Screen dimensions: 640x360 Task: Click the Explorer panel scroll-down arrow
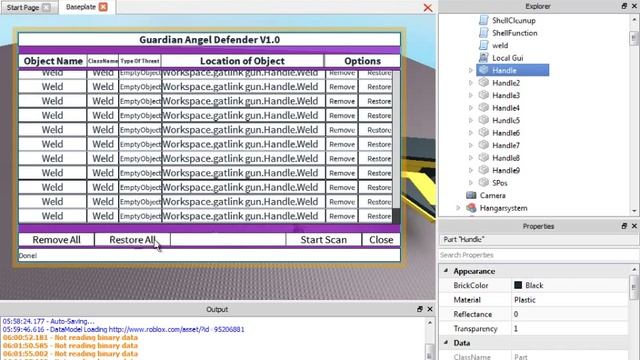(634, 211)
